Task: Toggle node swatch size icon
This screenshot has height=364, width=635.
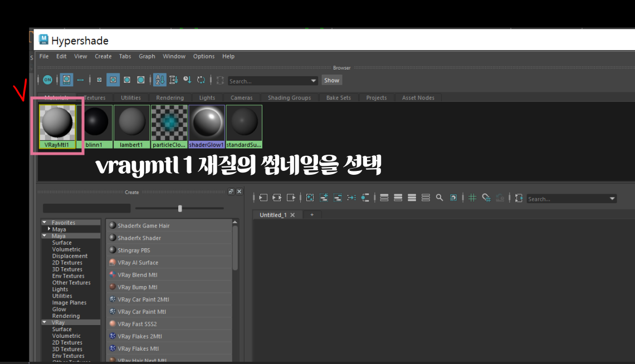Action: [x=453, y=198]
